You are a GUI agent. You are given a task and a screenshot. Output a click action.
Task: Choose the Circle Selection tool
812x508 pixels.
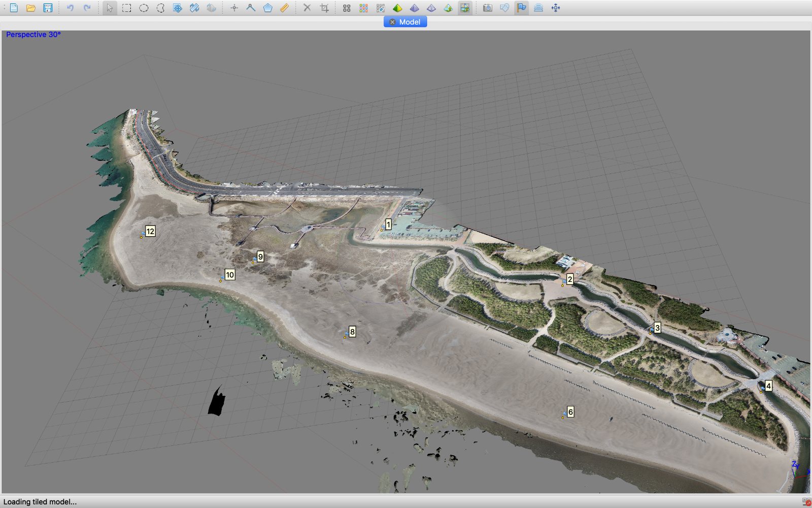(144, 8)
